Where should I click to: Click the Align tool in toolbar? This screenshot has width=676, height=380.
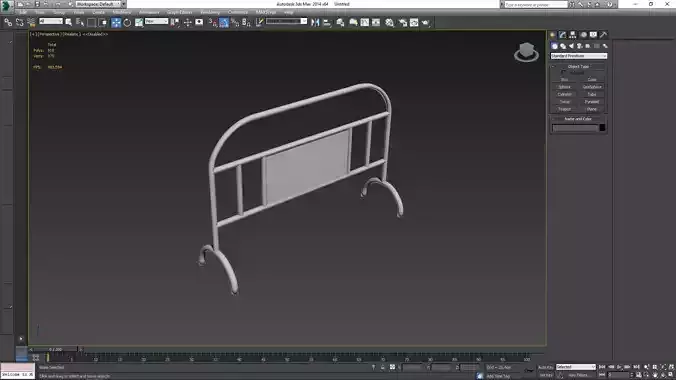327,22
